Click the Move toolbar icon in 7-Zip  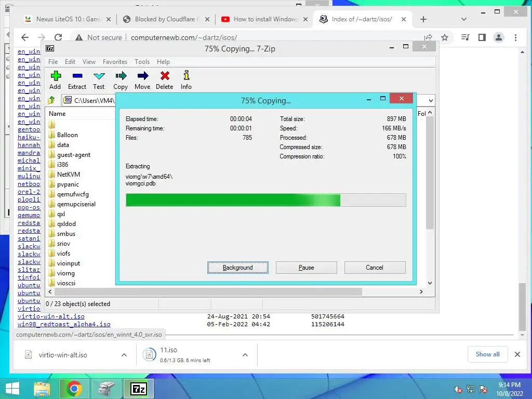point(143,76)
